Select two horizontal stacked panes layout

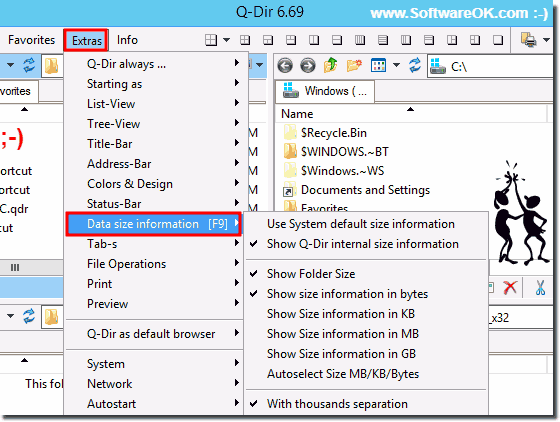point(337,40)
